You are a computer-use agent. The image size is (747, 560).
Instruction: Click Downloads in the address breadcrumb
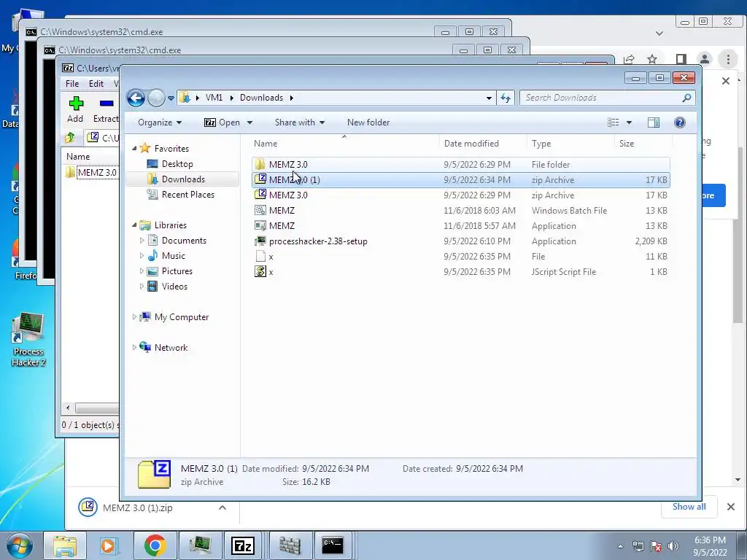[262, 98]
